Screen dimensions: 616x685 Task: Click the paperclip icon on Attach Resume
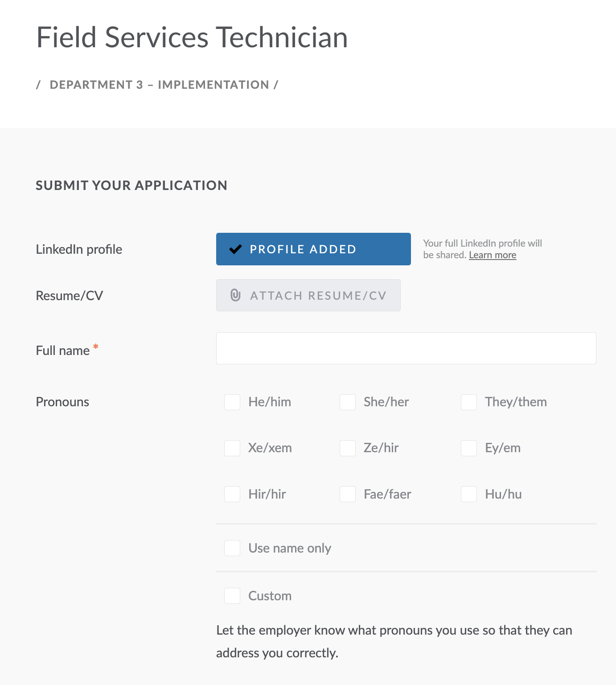click(x=235, y=295)
